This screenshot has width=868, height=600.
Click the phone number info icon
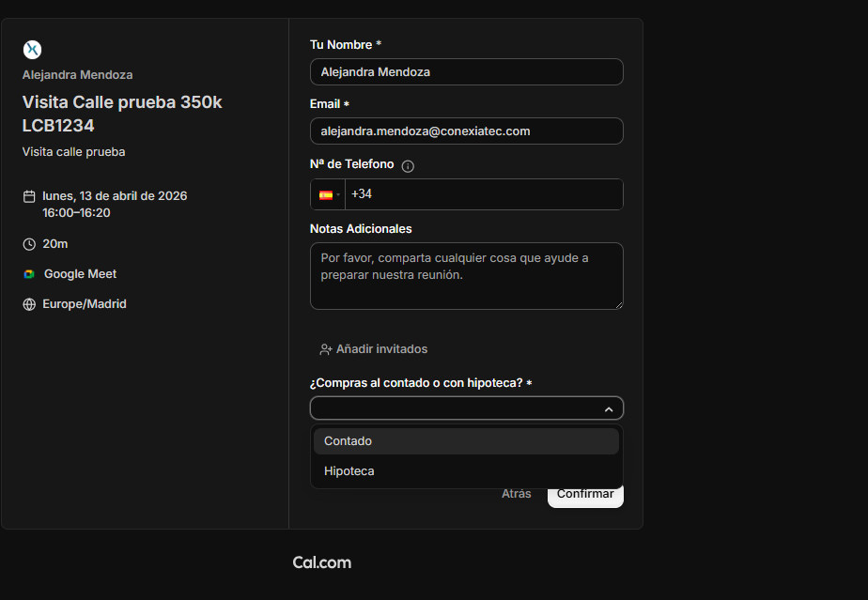(408, 166)
